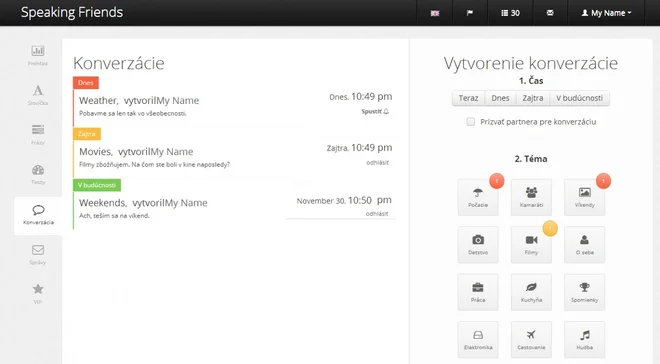Choose the Spomienky trophy topic
Screen dimensions: 660x364
pos(585,292)
